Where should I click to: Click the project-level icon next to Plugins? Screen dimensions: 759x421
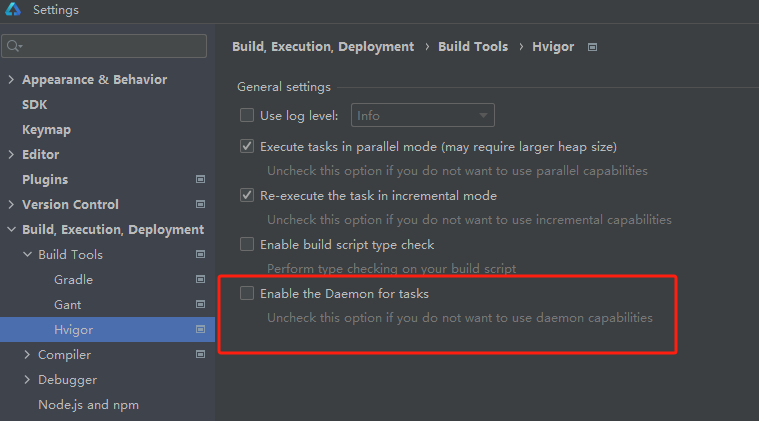click(200, 180)
